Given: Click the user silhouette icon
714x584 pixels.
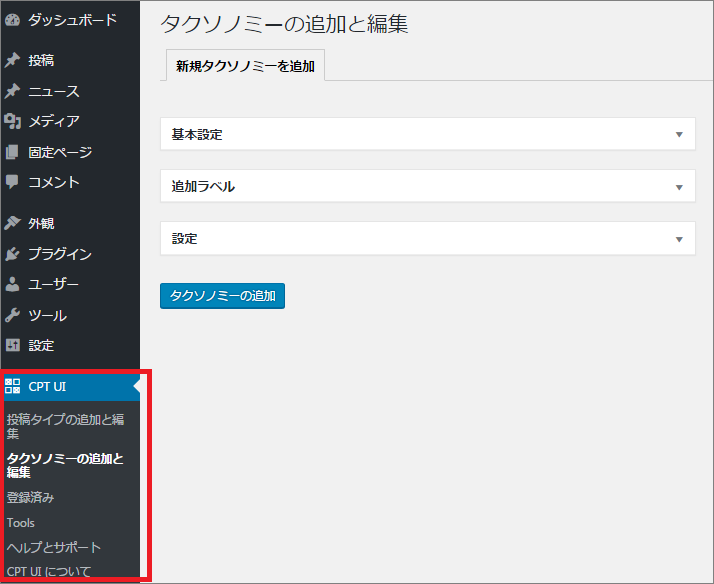Looking at the screenshot, I should [12, 284].
